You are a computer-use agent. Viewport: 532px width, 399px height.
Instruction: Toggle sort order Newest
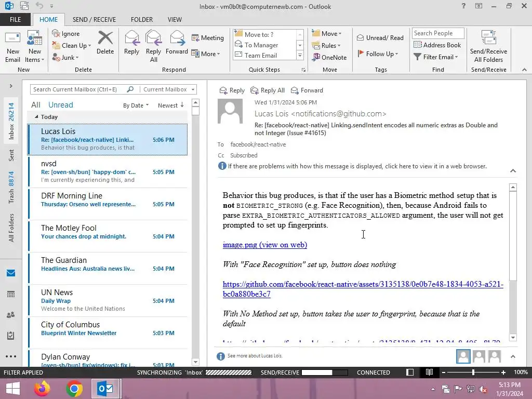pyautogui.click(x=170, y=105)
